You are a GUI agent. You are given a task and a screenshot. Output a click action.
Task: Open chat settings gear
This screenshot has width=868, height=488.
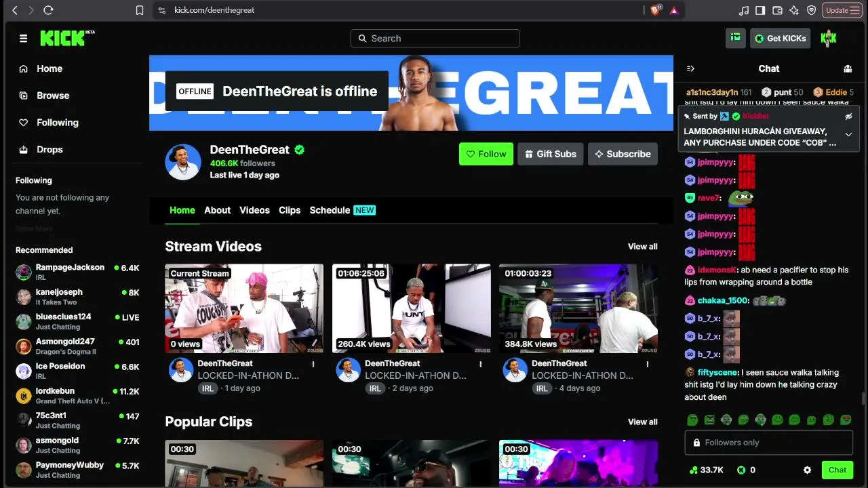click(807, 470)
